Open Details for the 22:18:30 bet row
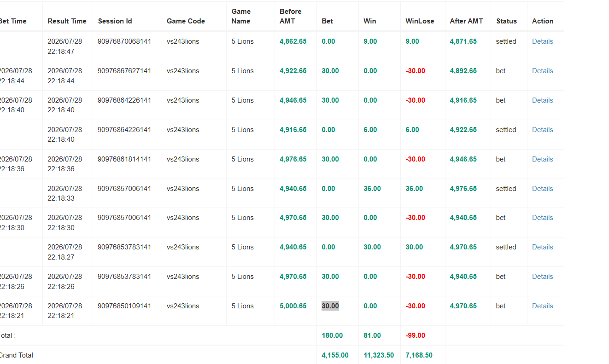 coord(542,218)
